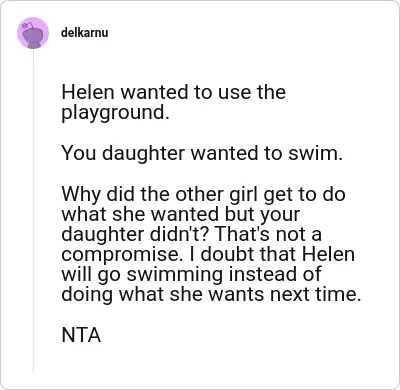
Task: Select the sentence "You daughter wanted to swim."
Action: click(202, 153)
